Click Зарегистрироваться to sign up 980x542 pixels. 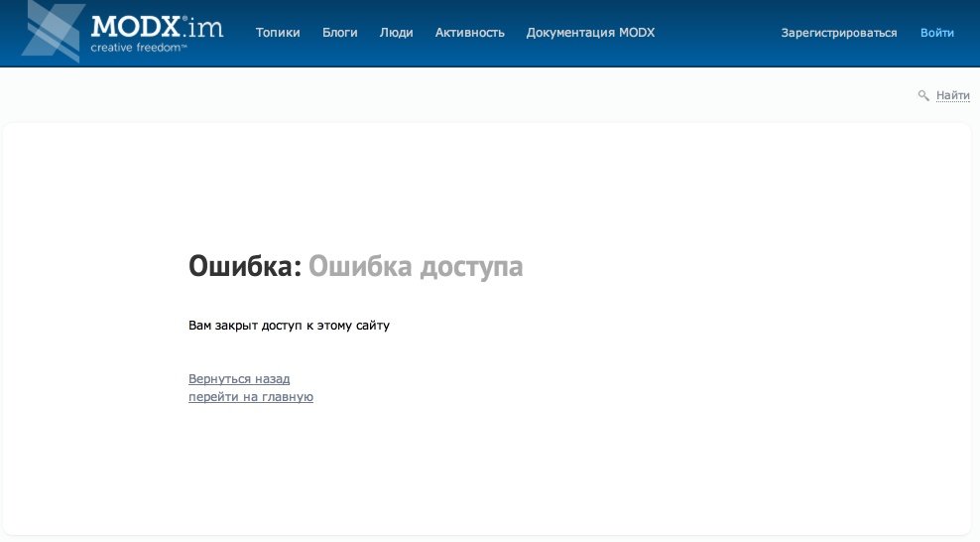(x=839, y=33)
